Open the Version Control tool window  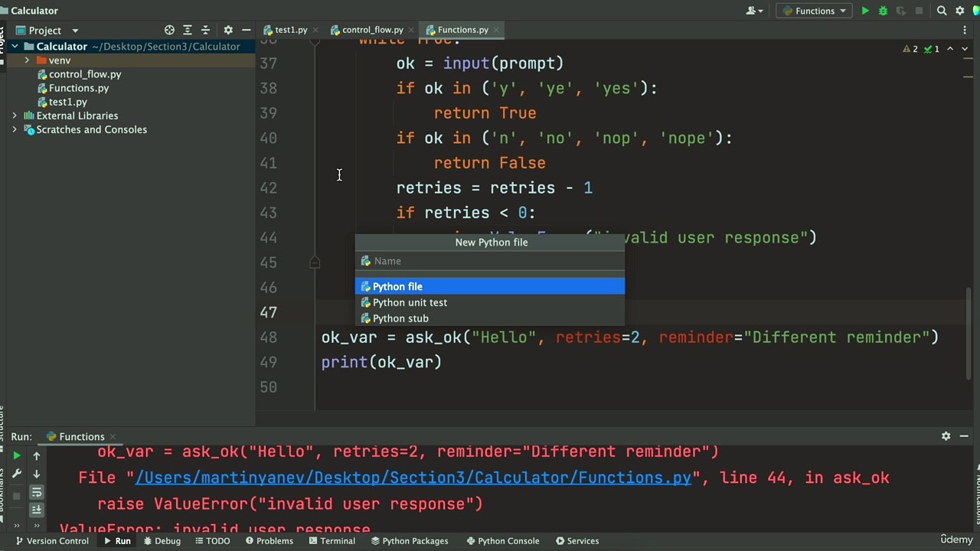[x=52, y=541]
